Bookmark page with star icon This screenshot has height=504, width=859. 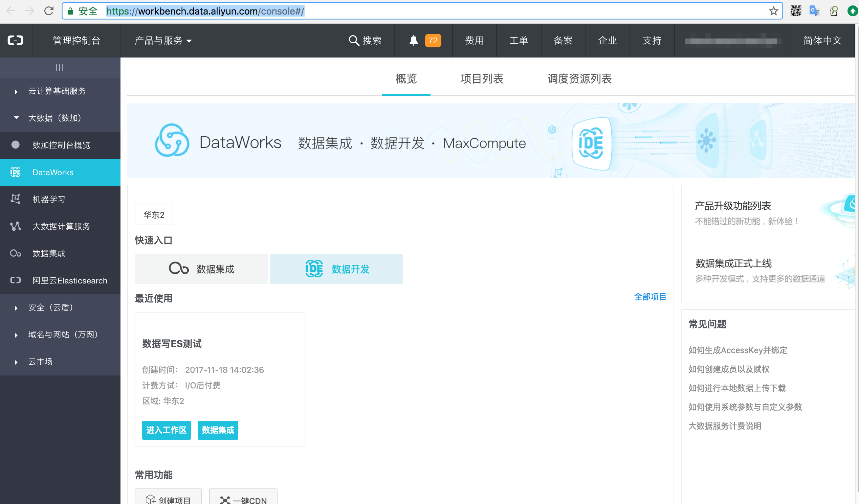[773, 11]
